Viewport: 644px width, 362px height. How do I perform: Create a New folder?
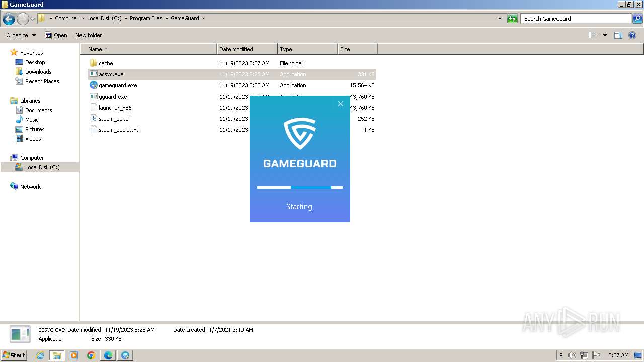(x=89, y=35)
